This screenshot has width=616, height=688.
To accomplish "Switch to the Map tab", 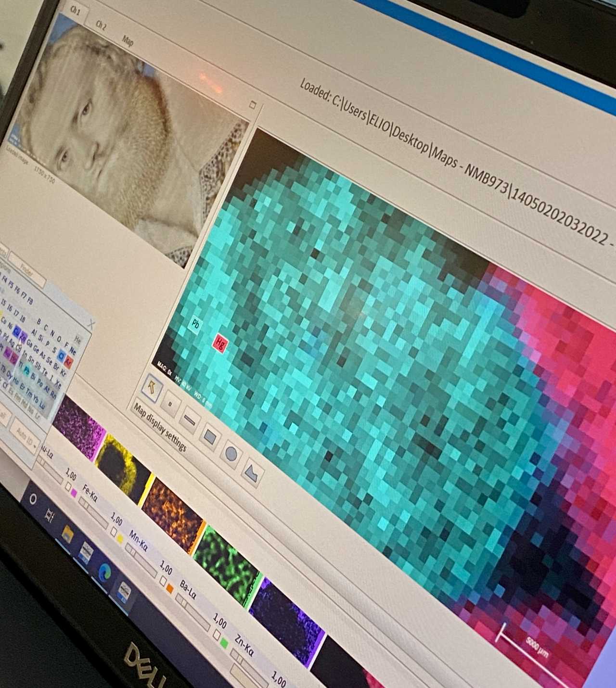I will [128, 40].
